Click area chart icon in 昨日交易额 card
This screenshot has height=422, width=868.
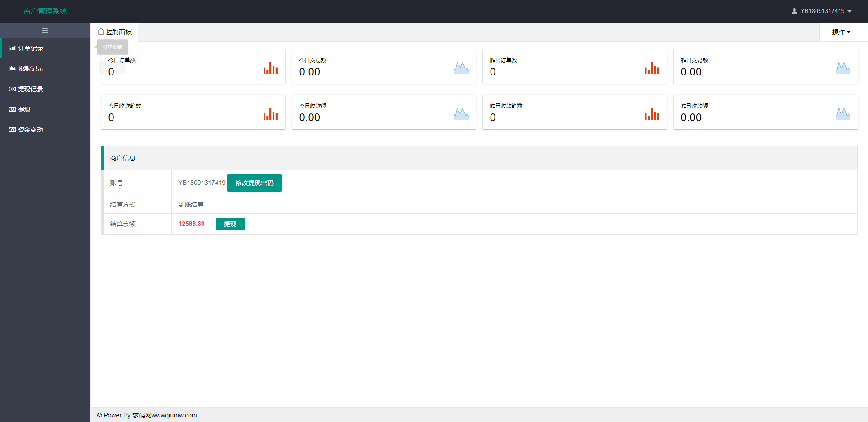click(x=843, y=68)
